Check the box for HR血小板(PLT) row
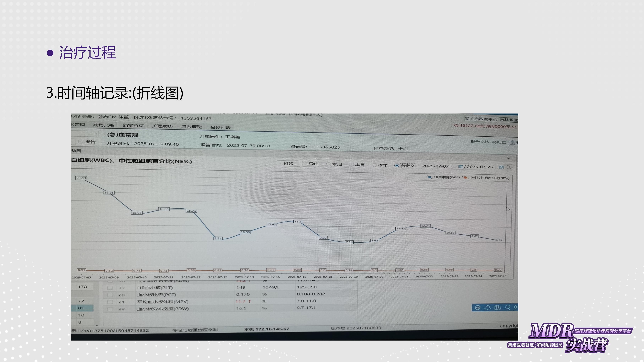This screenshot has height=362, width=644. pos(110,288)
